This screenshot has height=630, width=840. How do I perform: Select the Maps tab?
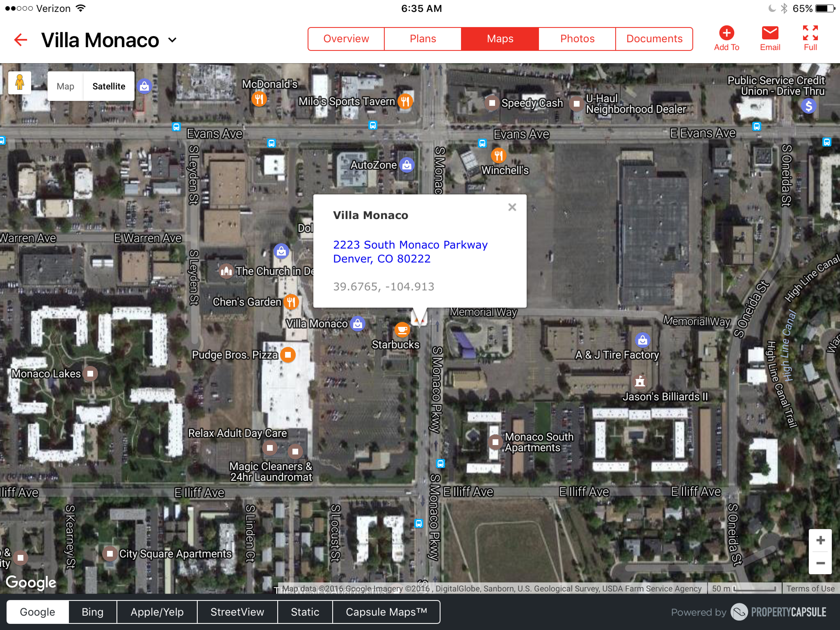500,39
